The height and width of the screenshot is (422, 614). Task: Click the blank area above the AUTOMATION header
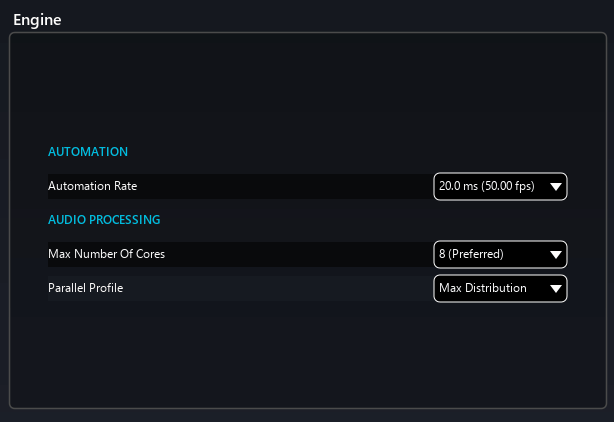click(300, 90)
